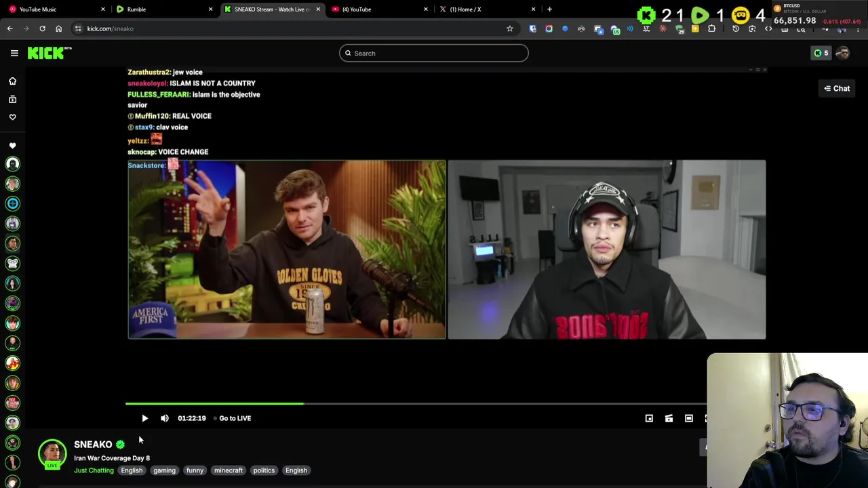Open the browser Extensions puzzle icon
The width and height of the screenshot is (868, 488).
[711, 28]
